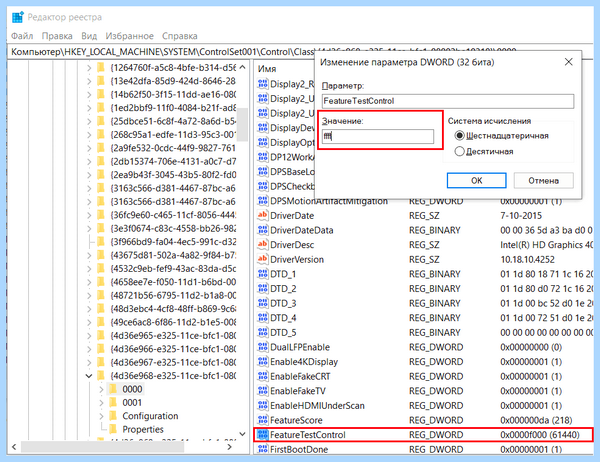Click the Имя column header
This screenshot has width=600, height=462.
point(267,69)
